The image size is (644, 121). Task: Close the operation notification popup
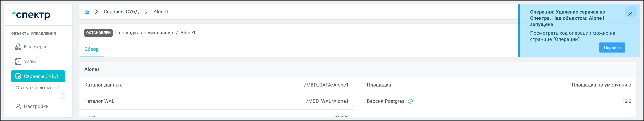[x=630, y=14]
